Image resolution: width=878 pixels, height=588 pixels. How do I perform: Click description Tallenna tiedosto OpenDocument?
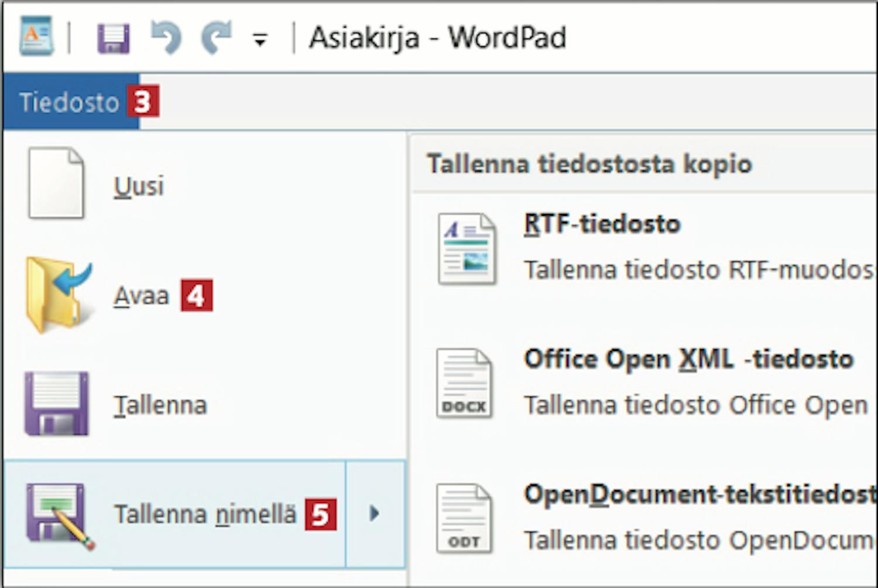pos(700,541)
